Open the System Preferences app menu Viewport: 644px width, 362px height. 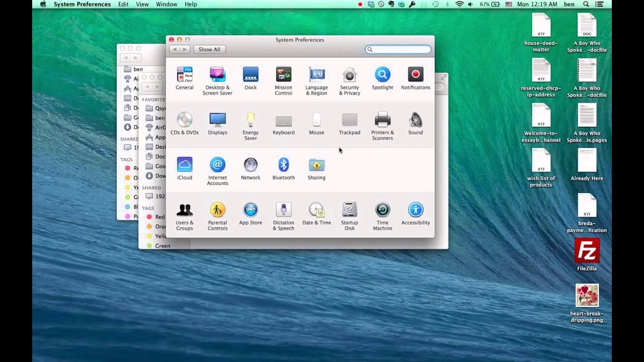pyautogui.click(x=82, y=4)
